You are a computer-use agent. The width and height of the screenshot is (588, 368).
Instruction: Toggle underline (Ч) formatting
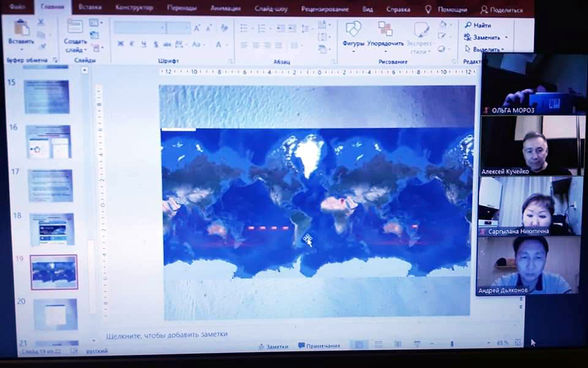pyautogui.click(x=144, y=44)
